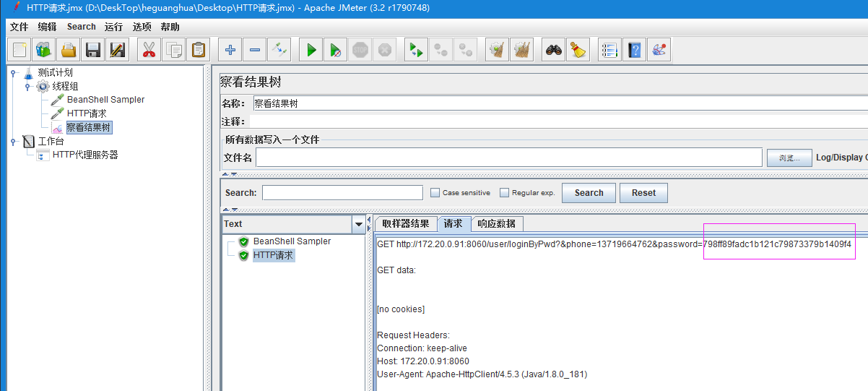
Task: Open the 运行 menu
Action: tap(113, 27)
